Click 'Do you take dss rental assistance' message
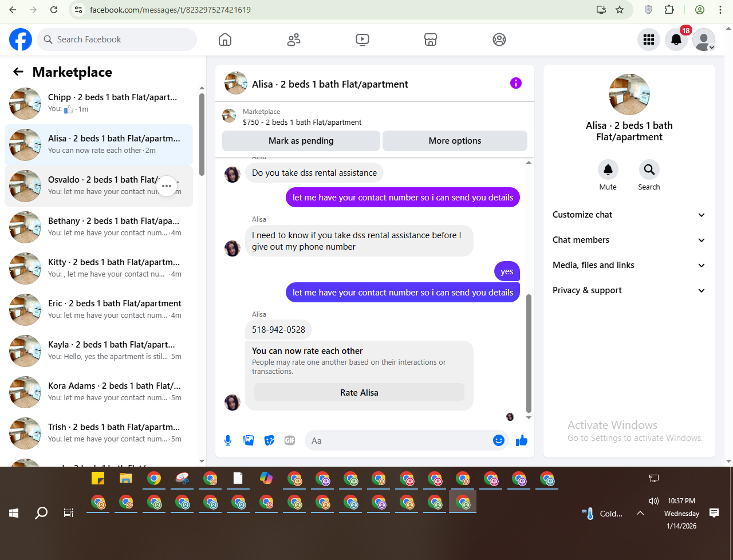Viewport: 733px width, 560px height. point(314,173)
